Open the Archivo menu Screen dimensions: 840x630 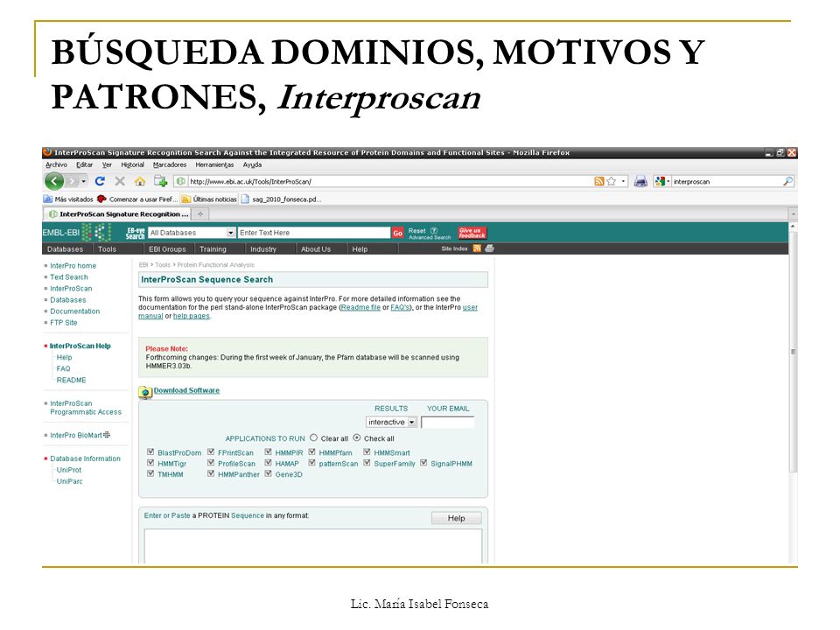click(x=56, y=165)
